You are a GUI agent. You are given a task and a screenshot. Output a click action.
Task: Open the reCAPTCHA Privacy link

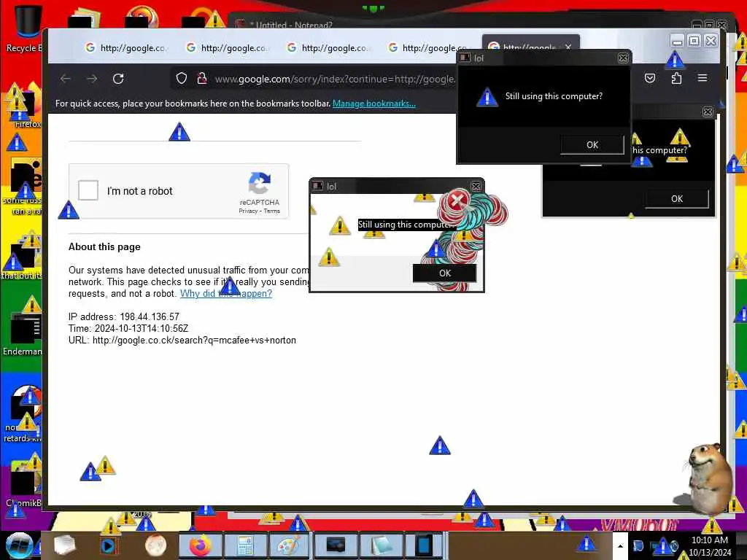248,211
